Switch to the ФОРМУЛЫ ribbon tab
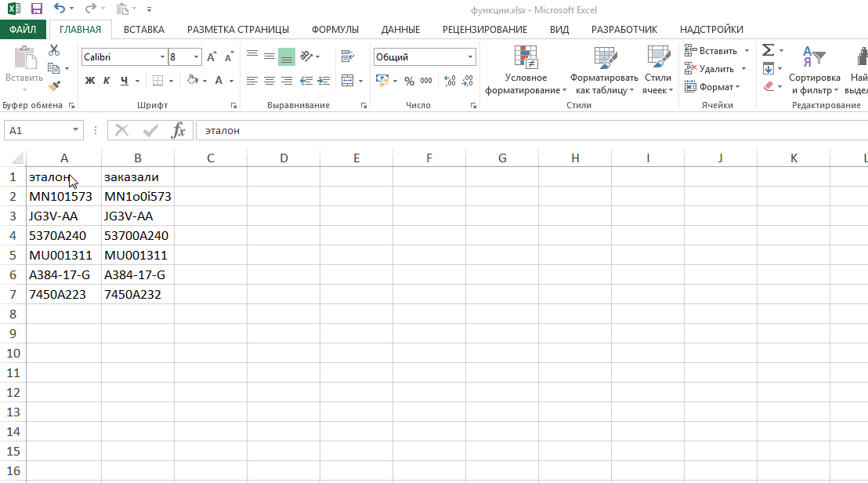868x483 pixels. pos(335,30)
